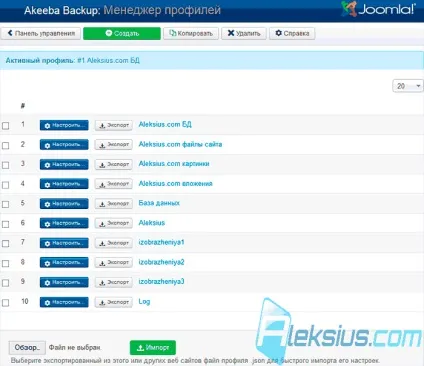Export profile 6 Aleksius
The width and height of the screenshot is (424, 366).
click(114, 223)
